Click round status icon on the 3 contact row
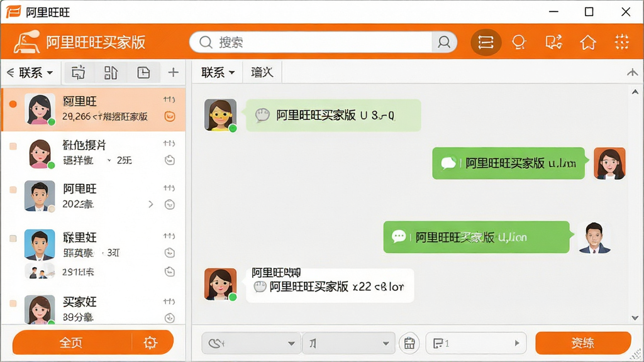Screen dimensions: 644x362 170,253
